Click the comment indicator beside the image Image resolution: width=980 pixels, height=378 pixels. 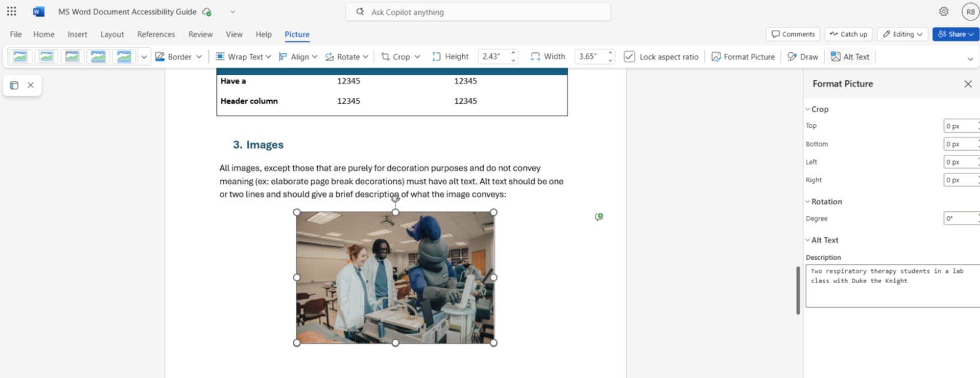pyautogui.click(x=598, y=217)
